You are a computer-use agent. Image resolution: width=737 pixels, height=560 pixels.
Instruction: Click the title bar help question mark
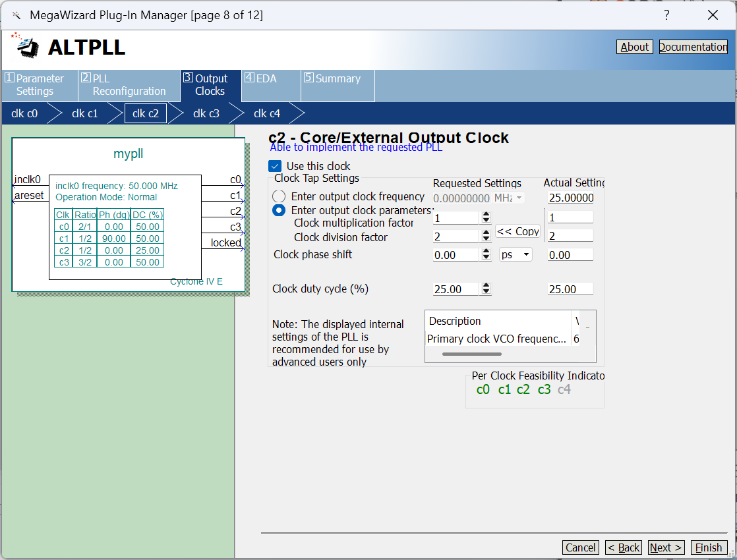[666, 15]
